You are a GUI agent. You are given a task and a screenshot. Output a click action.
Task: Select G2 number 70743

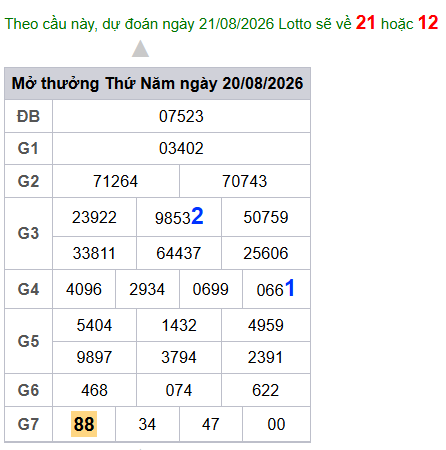tap(245, 181)
